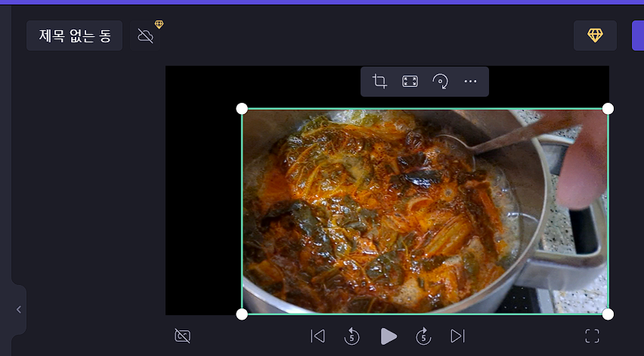Click the cloud backup disabled icon
The height and width of the screenshot is (356, 644).
145,36
